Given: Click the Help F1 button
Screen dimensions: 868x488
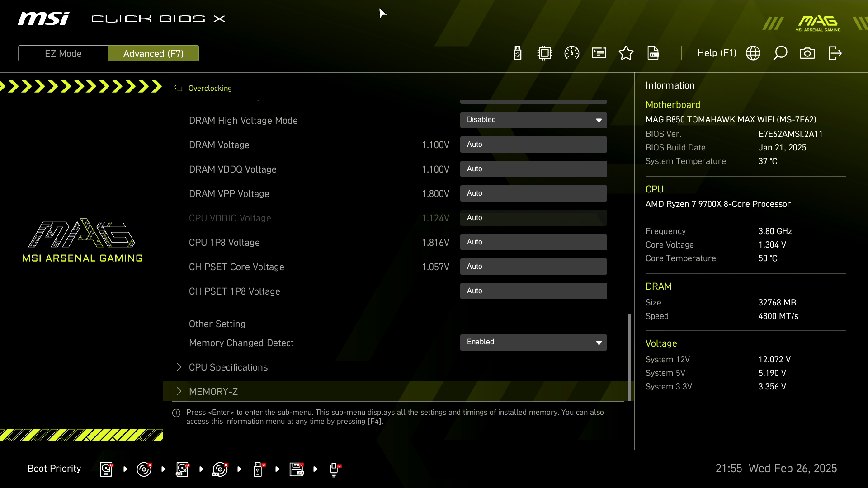Looking at the screenshot, I should point(717,53).
